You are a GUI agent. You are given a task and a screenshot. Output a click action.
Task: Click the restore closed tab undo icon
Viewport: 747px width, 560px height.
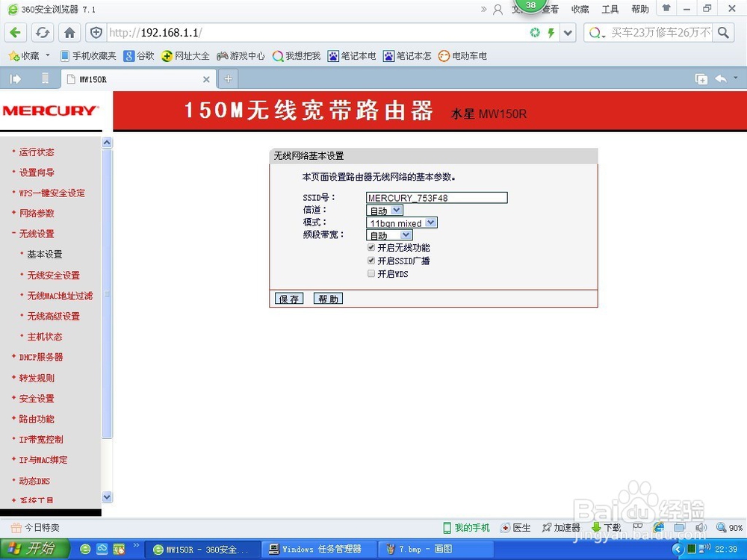721,79
